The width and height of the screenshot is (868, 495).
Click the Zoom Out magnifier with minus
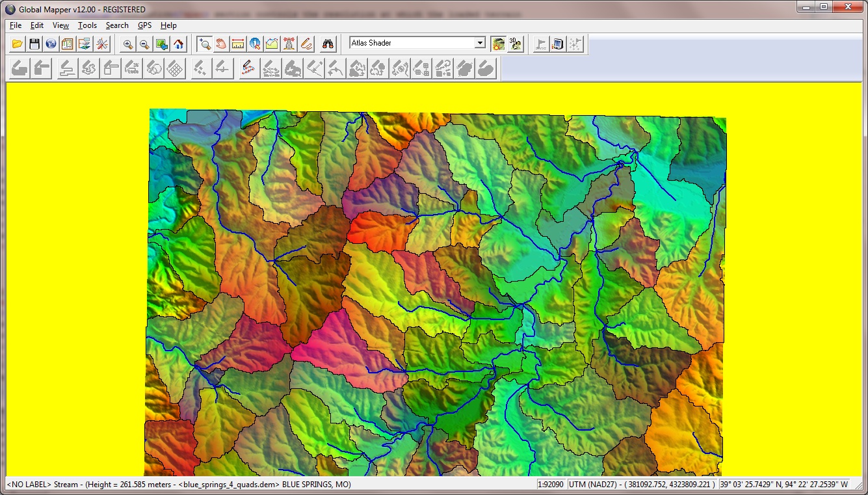144,44
